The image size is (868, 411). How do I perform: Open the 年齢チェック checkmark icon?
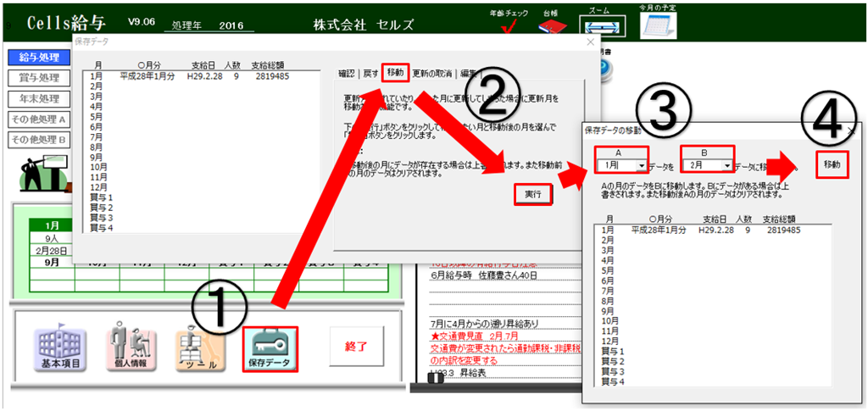click(x=509, y=27)
